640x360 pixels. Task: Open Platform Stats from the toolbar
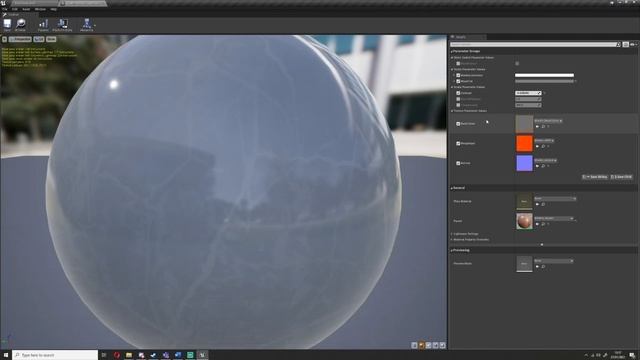pyautogui.click(x=62, y=24)
